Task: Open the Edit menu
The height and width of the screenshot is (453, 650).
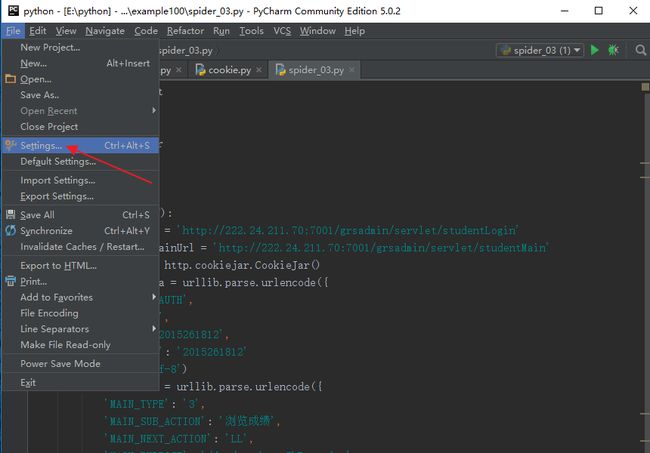Action: (38, 31)
